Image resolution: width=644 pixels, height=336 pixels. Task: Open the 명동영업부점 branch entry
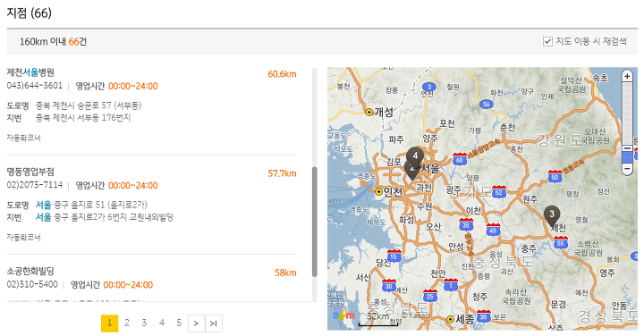tap(30, 172)
